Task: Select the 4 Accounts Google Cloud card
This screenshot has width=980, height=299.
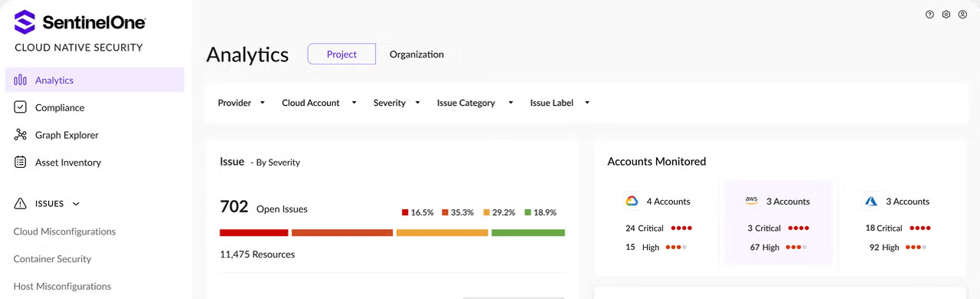Action: pos(658,223)
